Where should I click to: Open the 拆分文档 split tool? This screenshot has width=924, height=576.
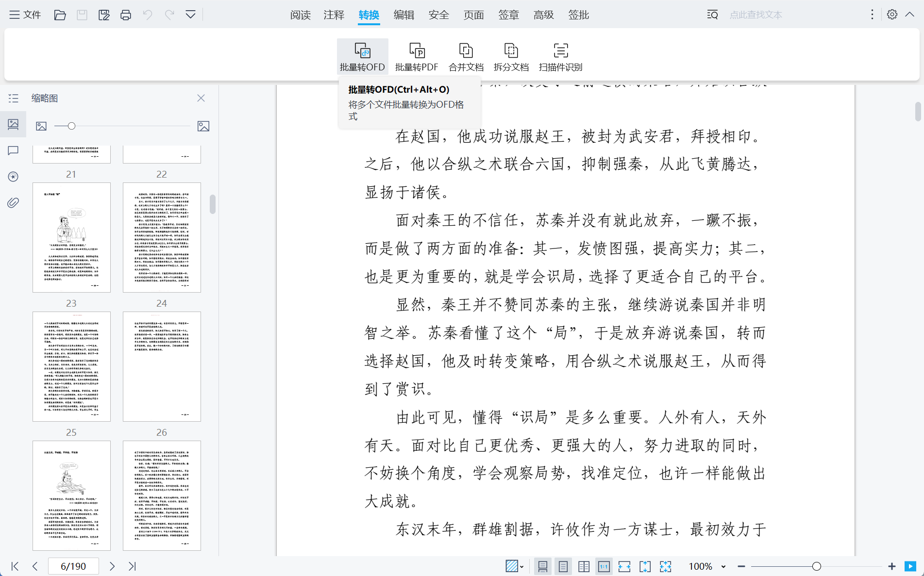511,56
